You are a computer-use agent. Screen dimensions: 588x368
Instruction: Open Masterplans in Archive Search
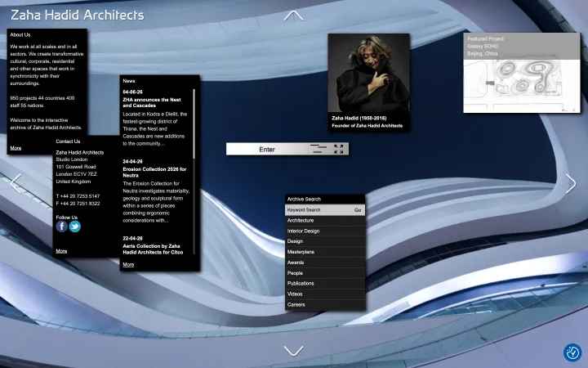pos(325,252)
